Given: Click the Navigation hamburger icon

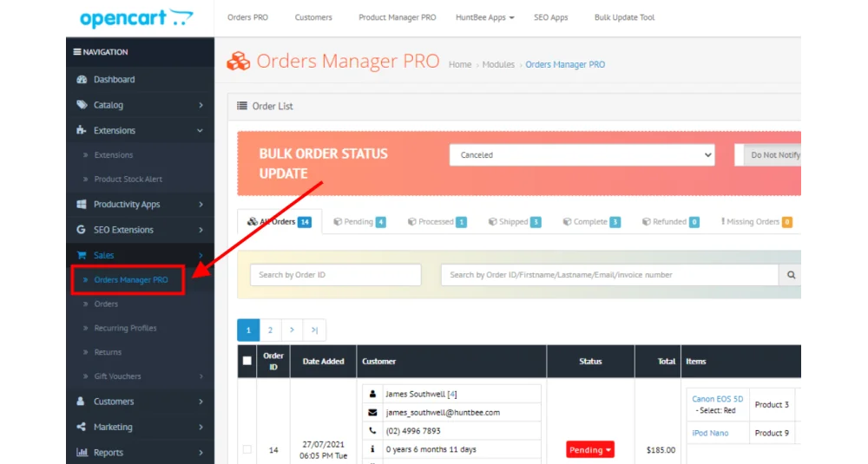Looking at the screenshot, I should pos(77,52).
